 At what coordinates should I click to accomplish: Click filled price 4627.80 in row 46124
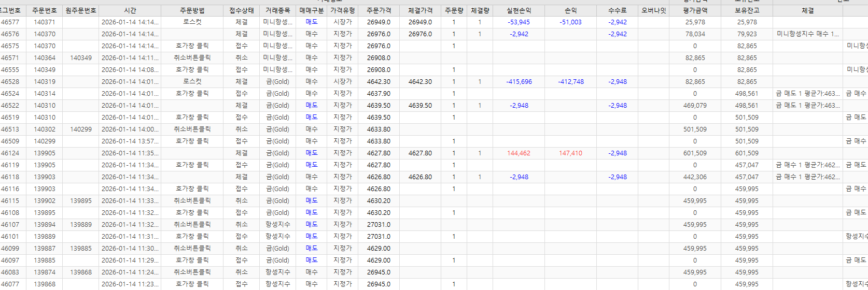(421, 153)
